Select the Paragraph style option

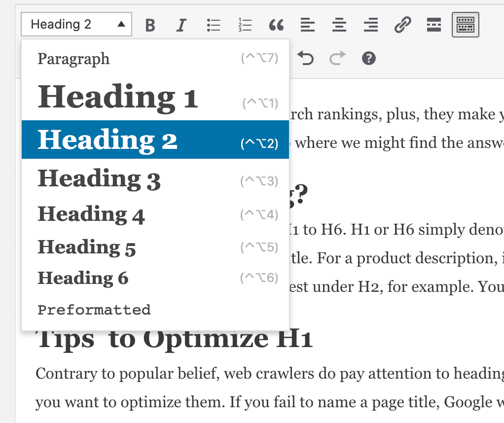(x=73, y=59)
